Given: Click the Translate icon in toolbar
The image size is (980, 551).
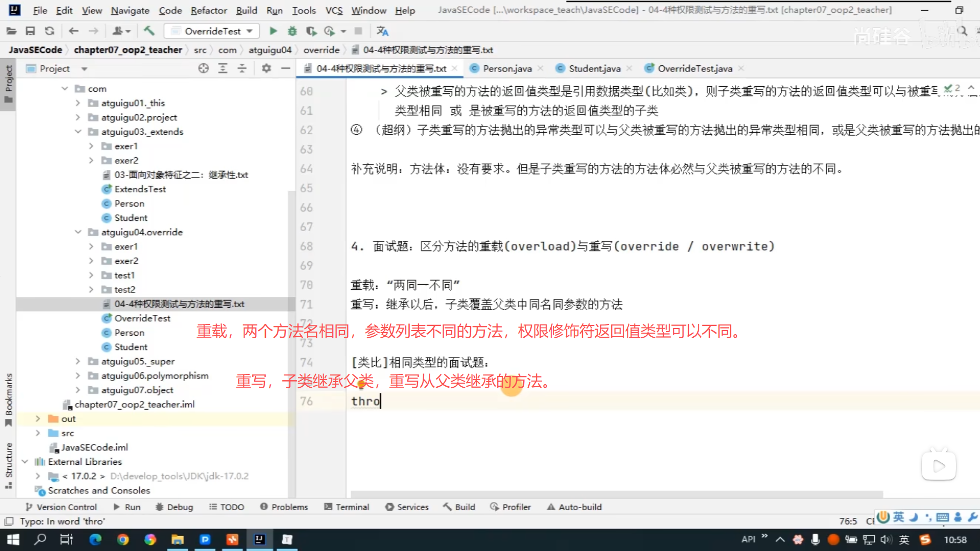Looking at the screenshot, I should (x=382, y=31).
